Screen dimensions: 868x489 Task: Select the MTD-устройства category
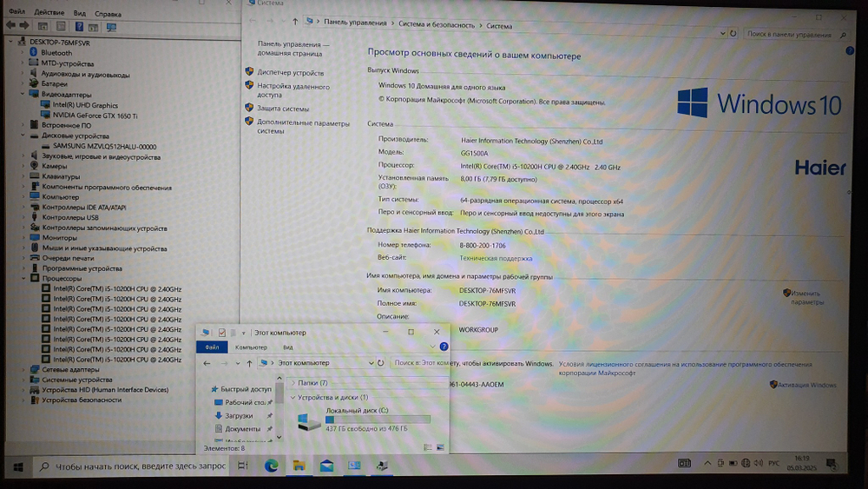pos(68,63)
